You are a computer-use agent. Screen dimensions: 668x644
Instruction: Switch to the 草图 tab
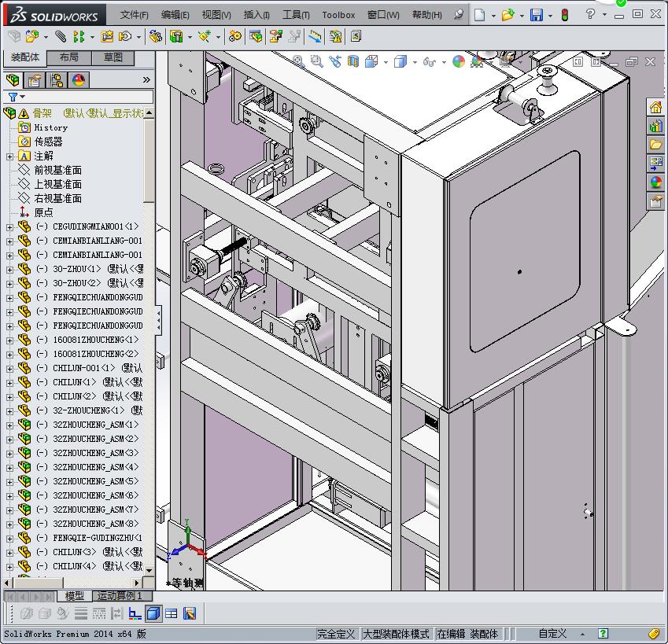(113, 57)
